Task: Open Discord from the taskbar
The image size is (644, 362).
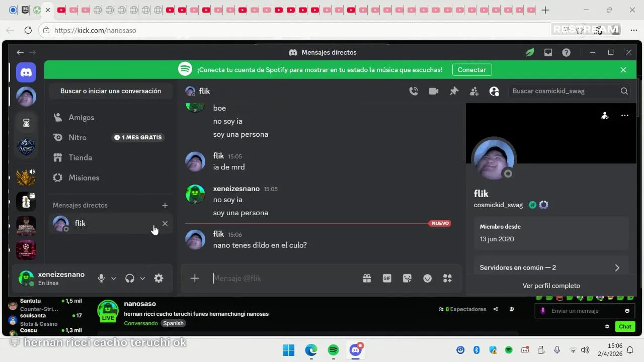Action: [356, 350]
